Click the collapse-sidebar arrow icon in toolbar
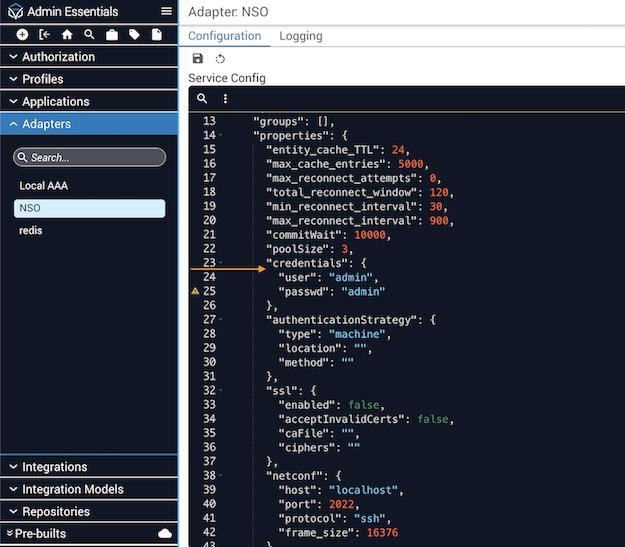625x547 pixels. click(x=44, y=35)
